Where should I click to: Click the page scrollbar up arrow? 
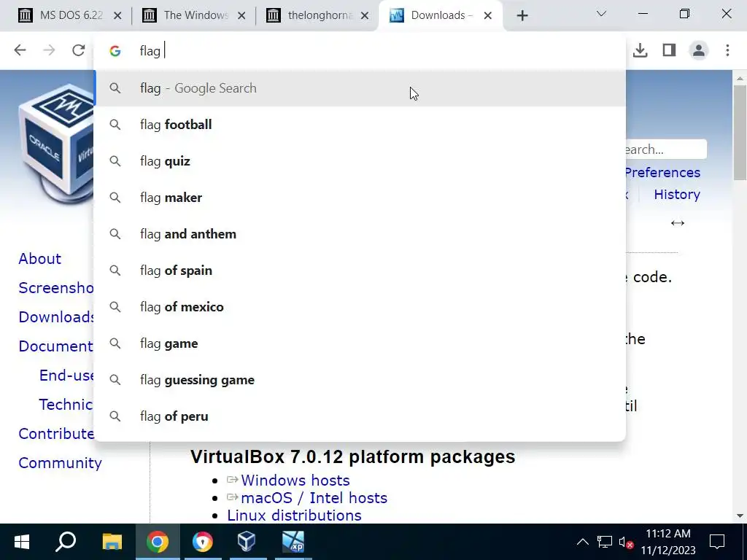(x=740, y=77)
